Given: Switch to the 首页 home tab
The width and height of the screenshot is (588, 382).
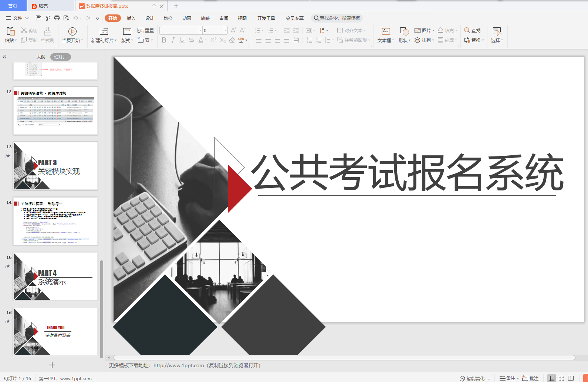Looking at the screenshot, I should click(13, 6).
